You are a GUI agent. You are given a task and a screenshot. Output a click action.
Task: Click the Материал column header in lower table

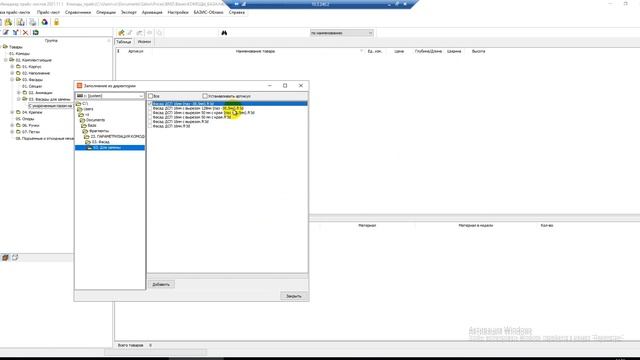click(367, 225)
